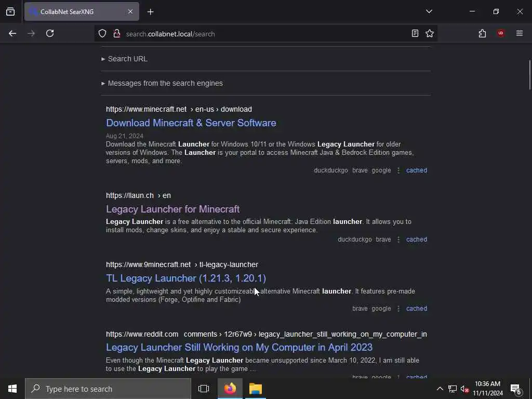
Task: Open the muted volume tray icon
Action: pos(464,389)
